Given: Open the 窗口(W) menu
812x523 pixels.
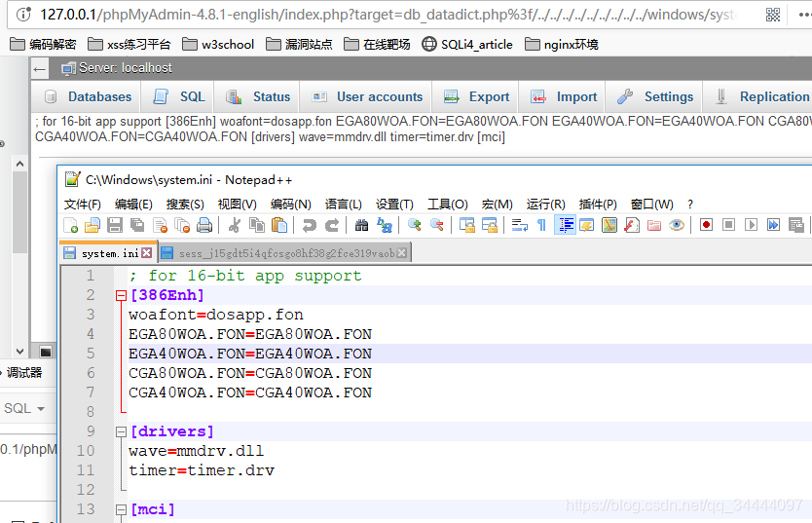Looking at the screenshot, I should 651,205.
